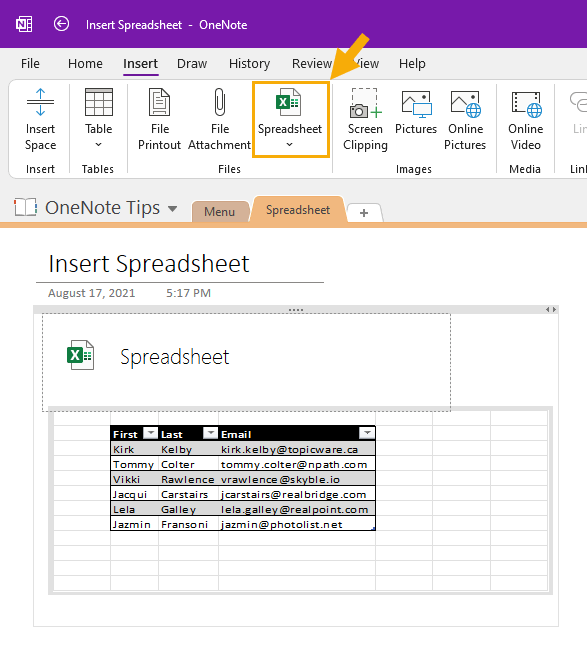Click the cell Fransoni
Viewport: 587px width, 654px height.
[x=189, y=524]
